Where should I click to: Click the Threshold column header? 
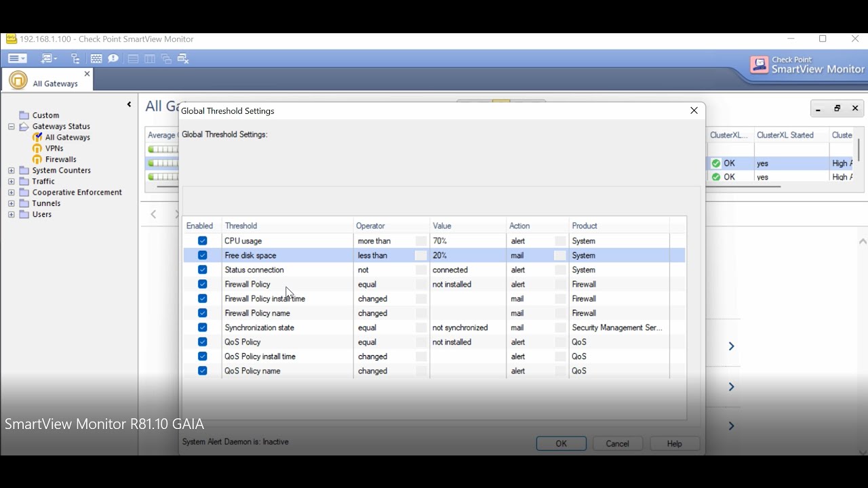click(288, 226)
